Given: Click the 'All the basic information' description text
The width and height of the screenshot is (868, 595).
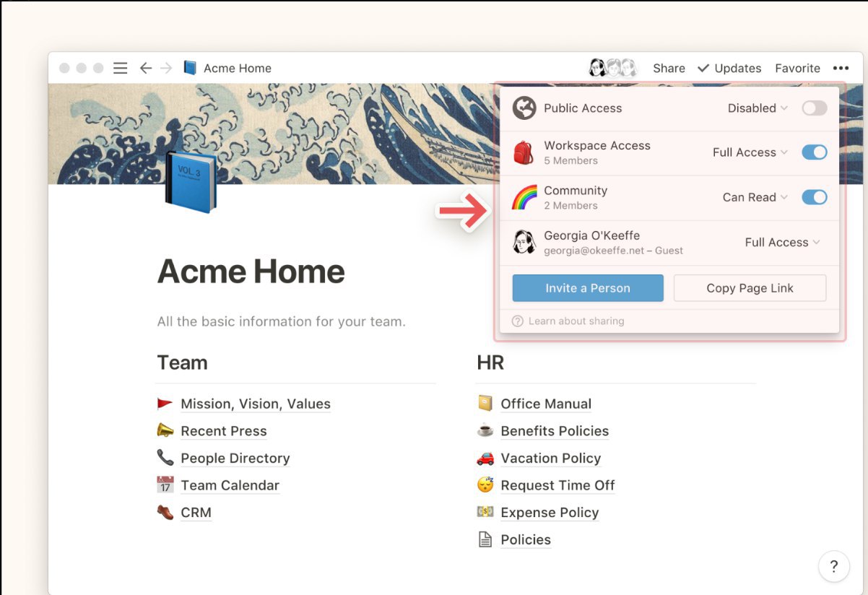Looking at the screenshot, I should (x=281, y=321).
